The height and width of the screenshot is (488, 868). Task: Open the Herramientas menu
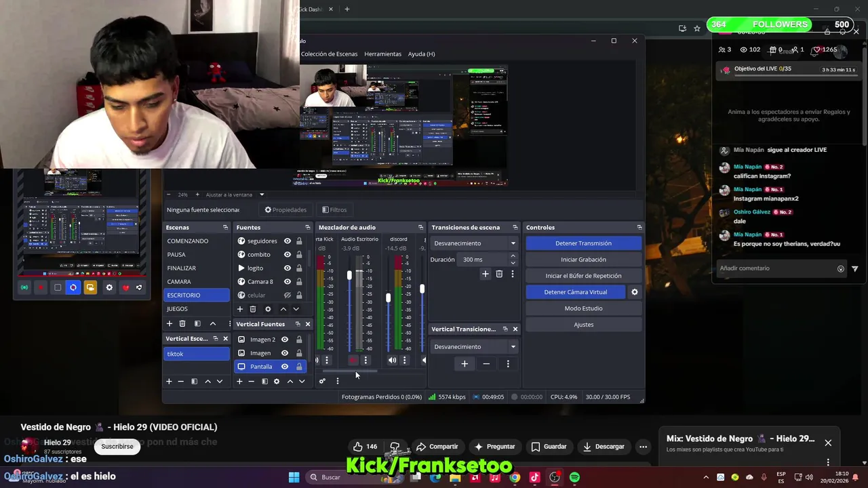click(382, 54)
